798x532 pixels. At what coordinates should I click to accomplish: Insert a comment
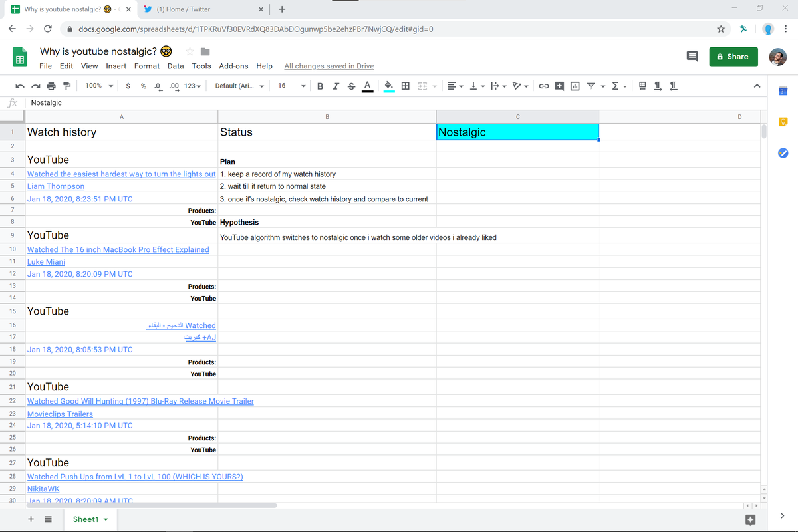(559, 86)
